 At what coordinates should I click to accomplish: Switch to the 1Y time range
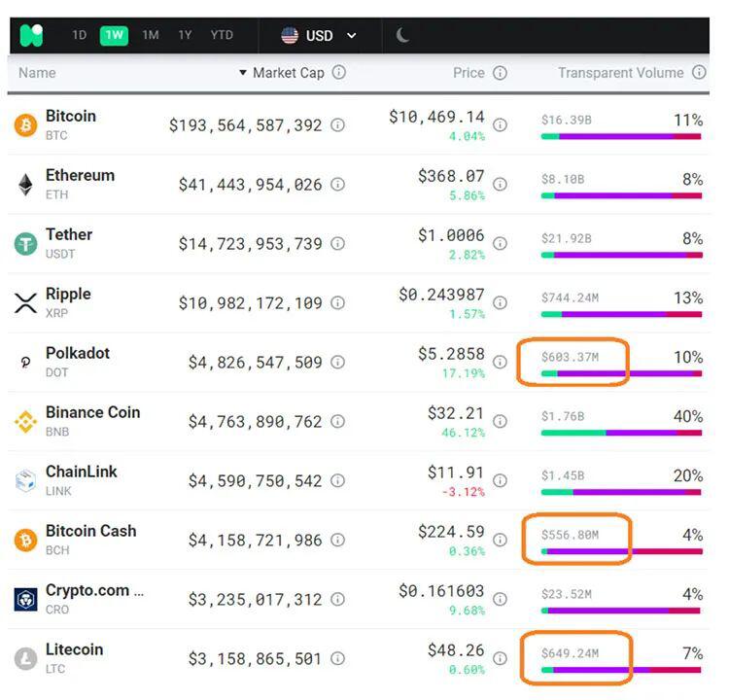[x=185, y=36]
